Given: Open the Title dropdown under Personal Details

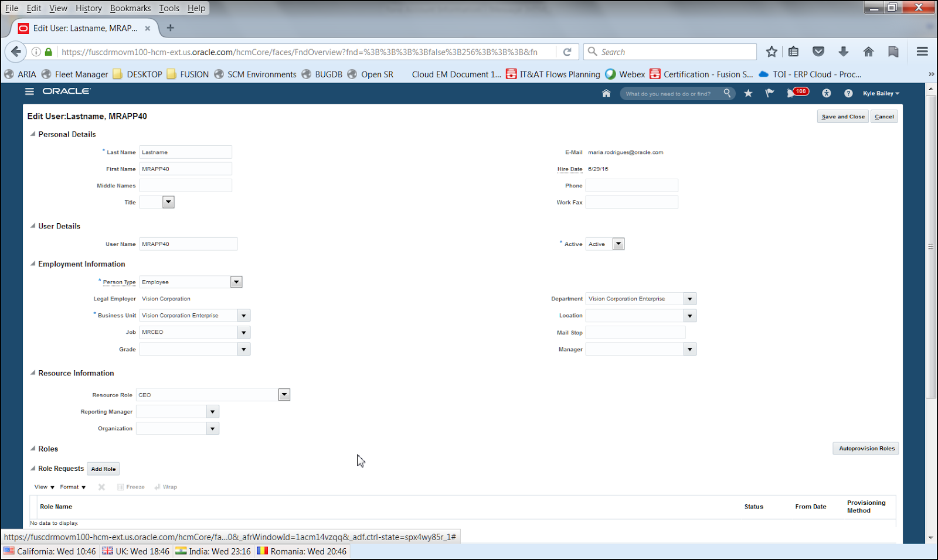Looking at the screenshot, I should click(x=169, y=202).
